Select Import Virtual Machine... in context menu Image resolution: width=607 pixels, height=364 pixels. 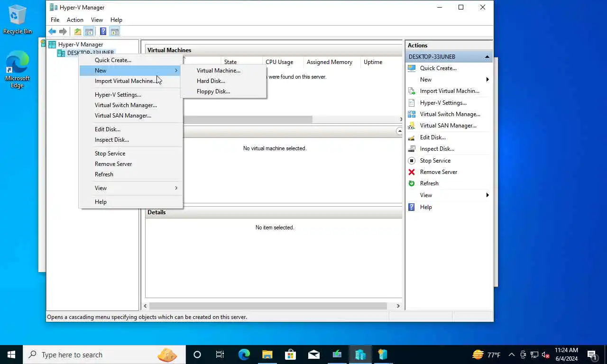130,81
